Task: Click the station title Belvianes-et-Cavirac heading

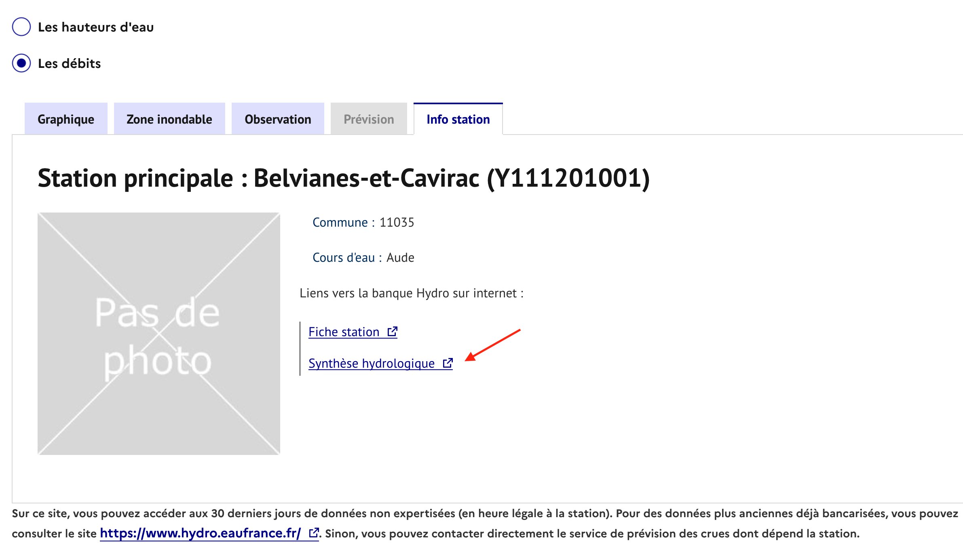Action: tap(343, 178)
